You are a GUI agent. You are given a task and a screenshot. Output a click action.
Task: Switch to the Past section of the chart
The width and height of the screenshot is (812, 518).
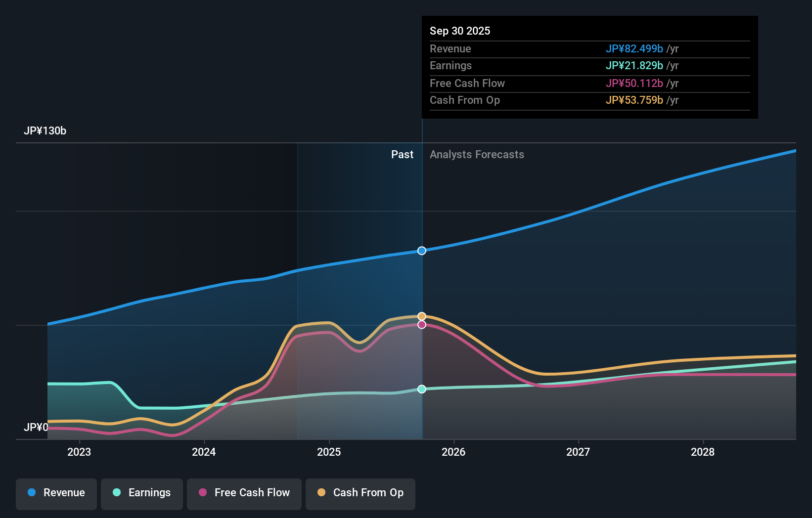coord(402,154)
